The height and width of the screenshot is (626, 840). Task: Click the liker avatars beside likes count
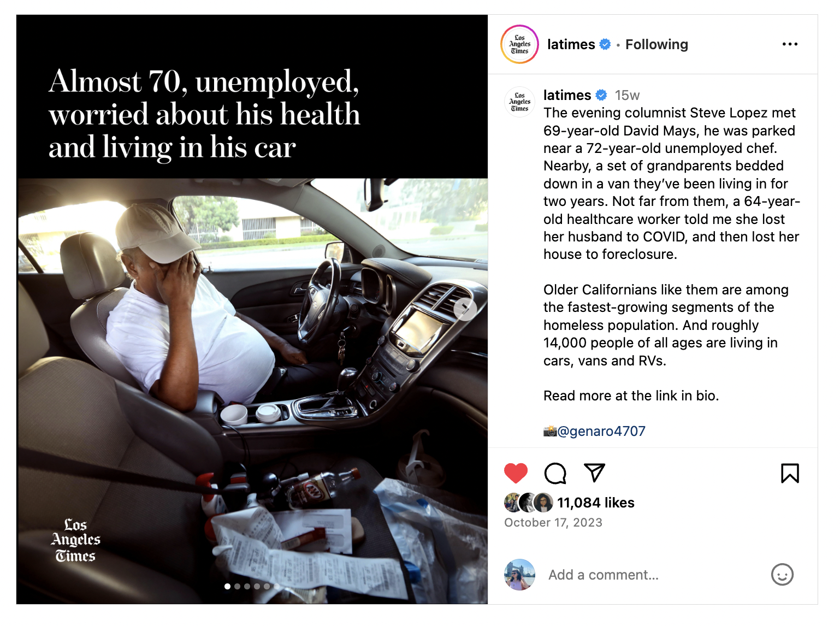(529, 503)
